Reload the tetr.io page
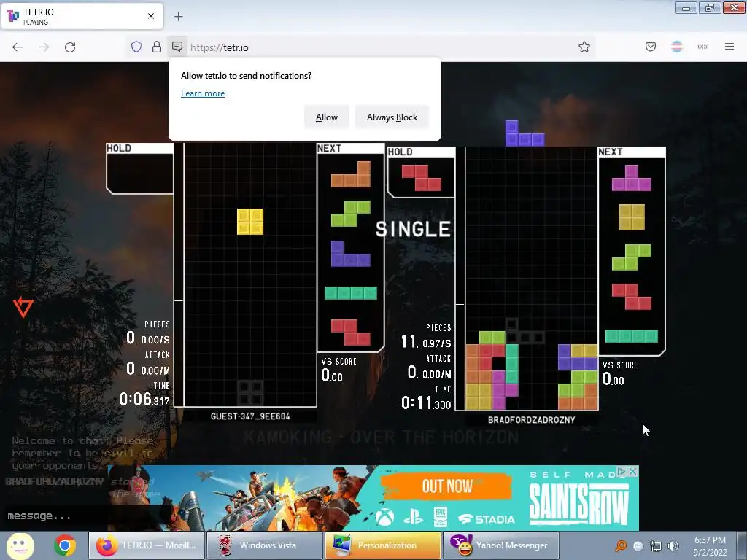Screen dimensions: 747x560 point(70,47)
